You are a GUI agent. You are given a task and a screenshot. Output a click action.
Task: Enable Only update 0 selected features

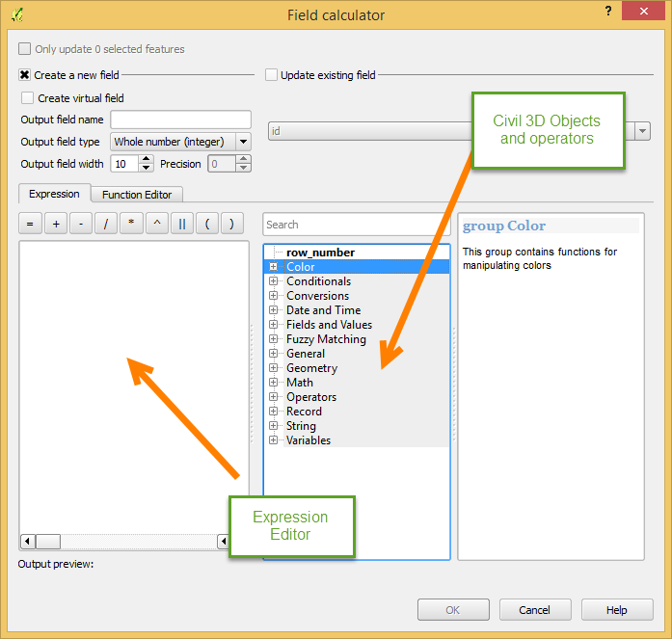(24, 49)
